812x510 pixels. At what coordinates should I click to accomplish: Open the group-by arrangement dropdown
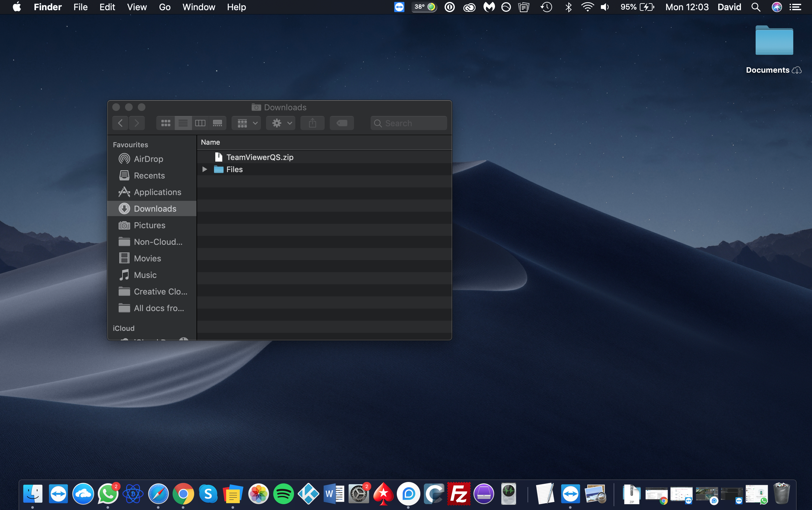247,123
